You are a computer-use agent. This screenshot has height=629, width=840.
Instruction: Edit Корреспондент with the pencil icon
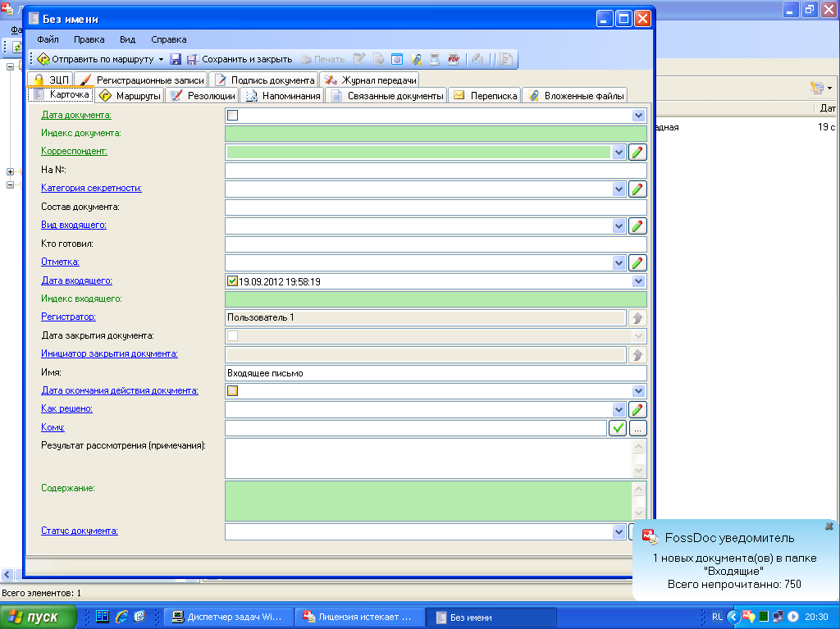coord(637,152)
